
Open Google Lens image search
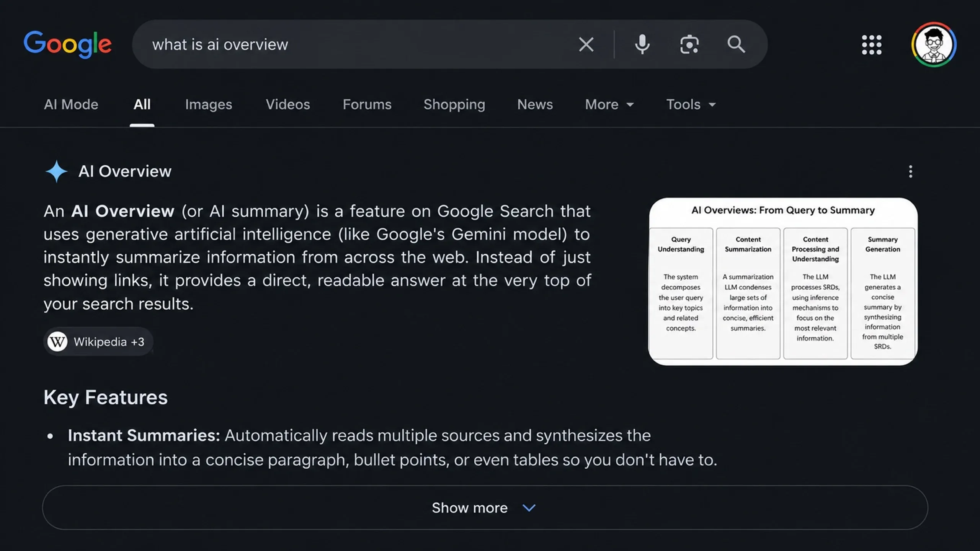click(x=689, y=44)
